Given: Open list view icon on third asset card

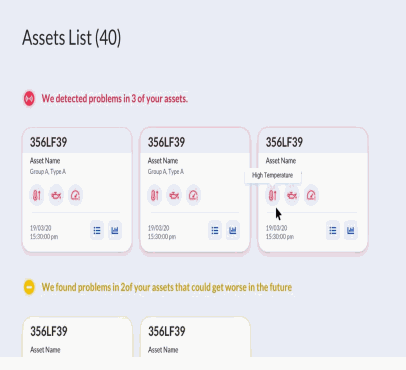Looking at the screenshot, I should [x=333, y=230].
